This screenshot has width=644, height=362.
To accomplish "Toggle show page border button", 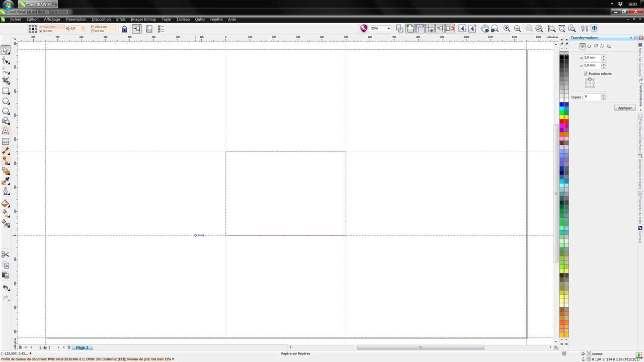I will [x=410, y=29].
